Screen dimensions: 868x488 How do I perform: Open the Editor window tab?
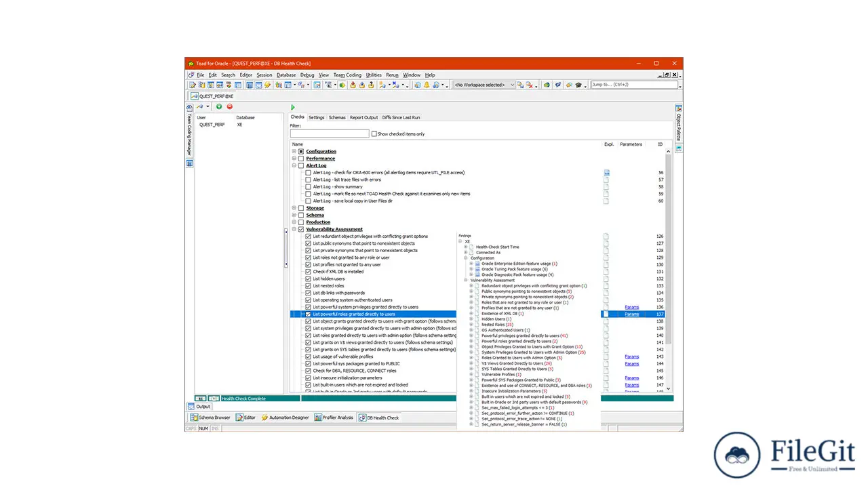(x=246, y=418)
